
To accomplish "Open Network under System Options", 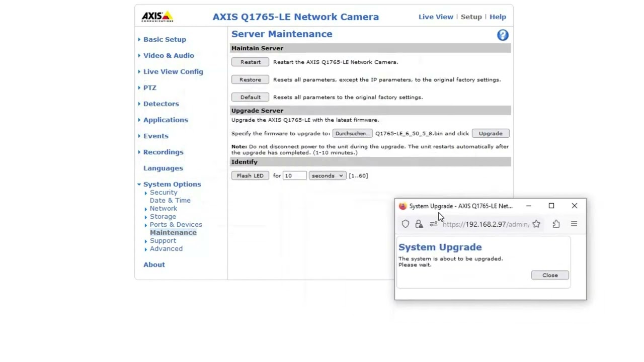I will point(164,208).
